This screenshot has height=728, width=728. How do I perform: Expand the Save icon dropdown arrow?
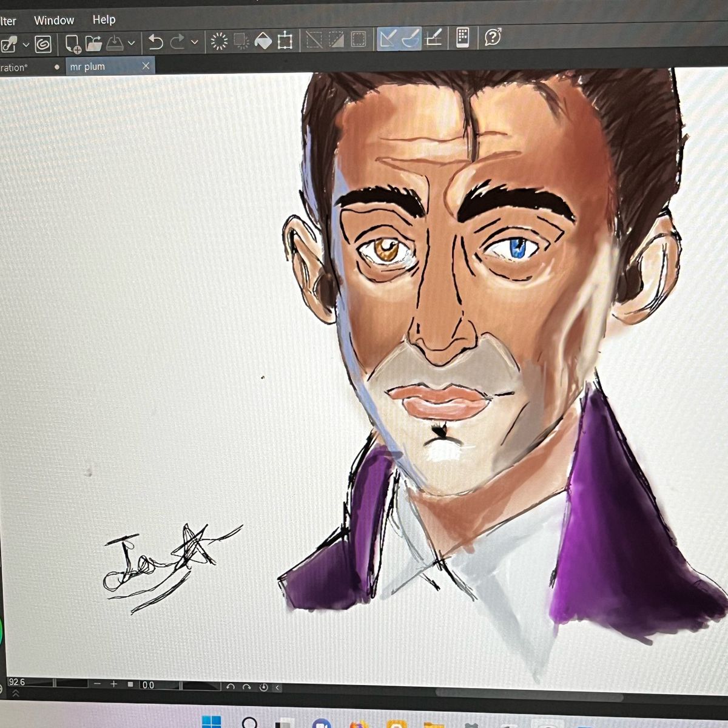coord(132,43)
